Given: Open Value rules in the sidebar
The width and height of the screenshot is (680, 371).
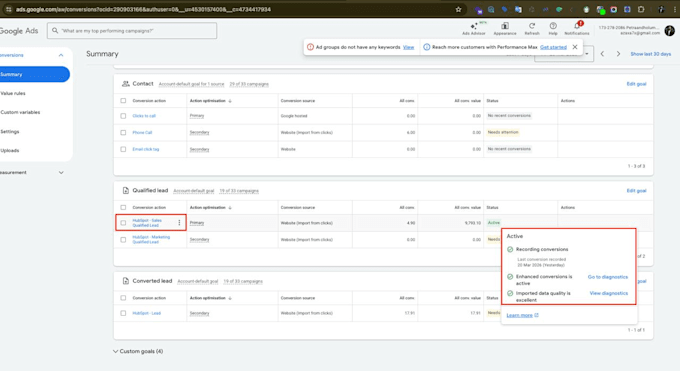Looking at the screenshot, I should [13, 93].
